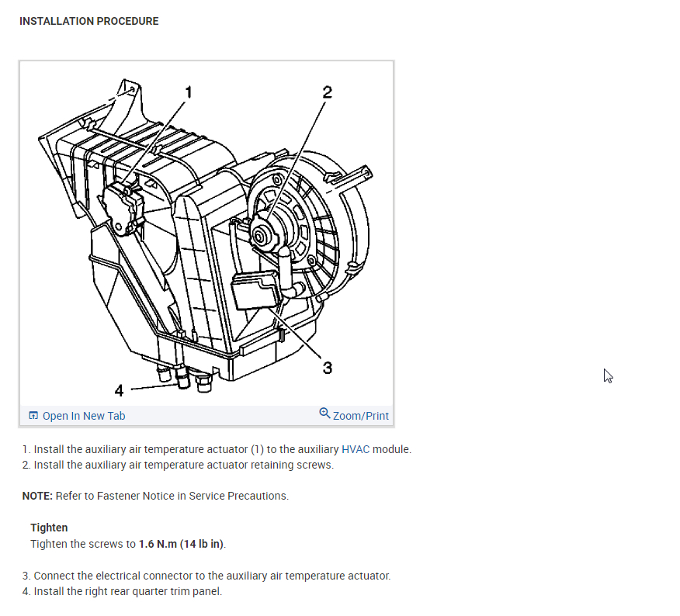Click the Zoom/Print magnifier icon
Image resolution: width=680 pixels, height=616 pixels.
coord(324,413)
